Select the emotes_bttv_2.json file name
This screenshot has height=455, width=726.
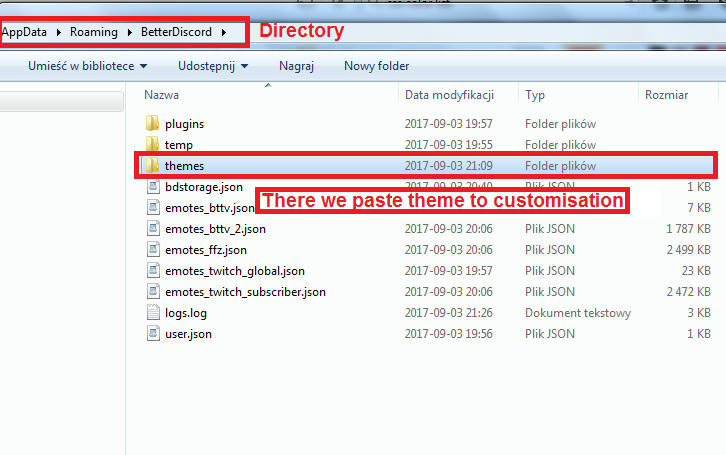[215, 229]
